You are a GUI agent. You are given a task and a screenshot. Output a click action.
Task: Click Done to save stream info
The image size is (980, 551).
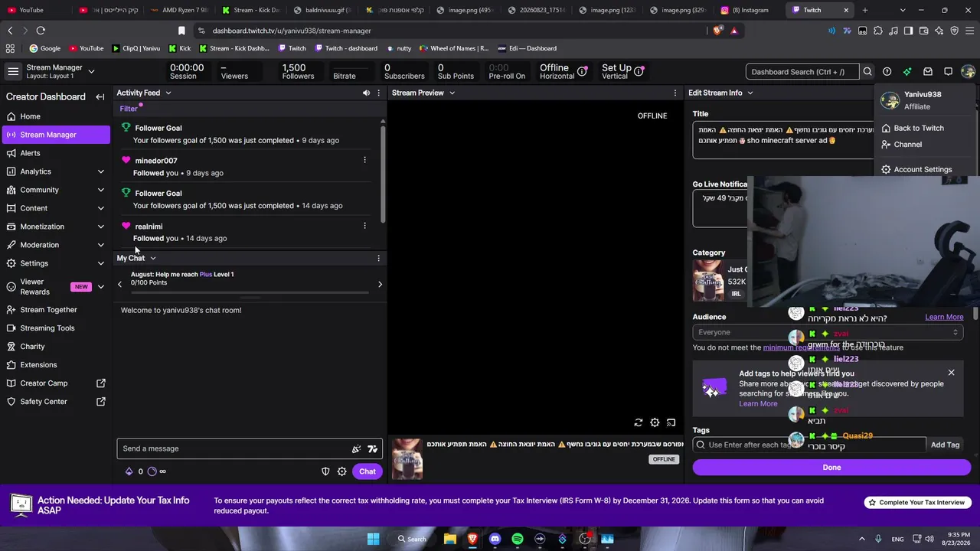click(x=831, y=468)
